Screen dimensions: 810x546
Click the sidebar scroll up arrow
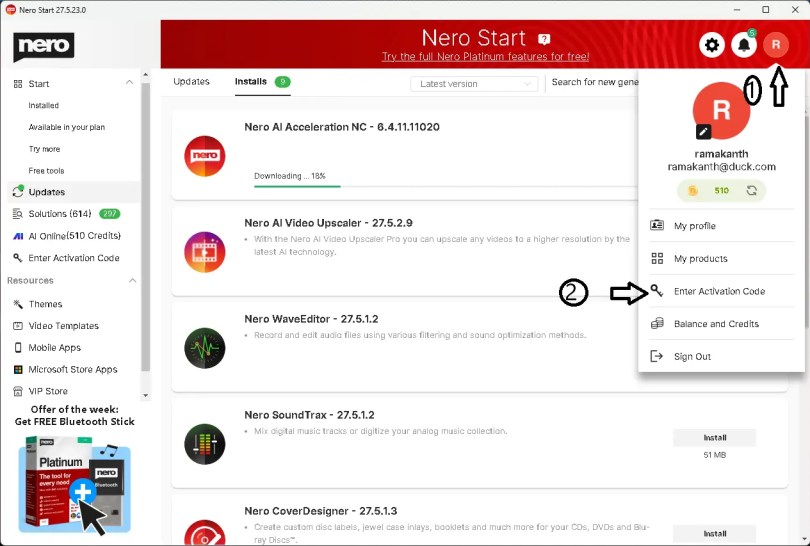click(x=145, y=75)
